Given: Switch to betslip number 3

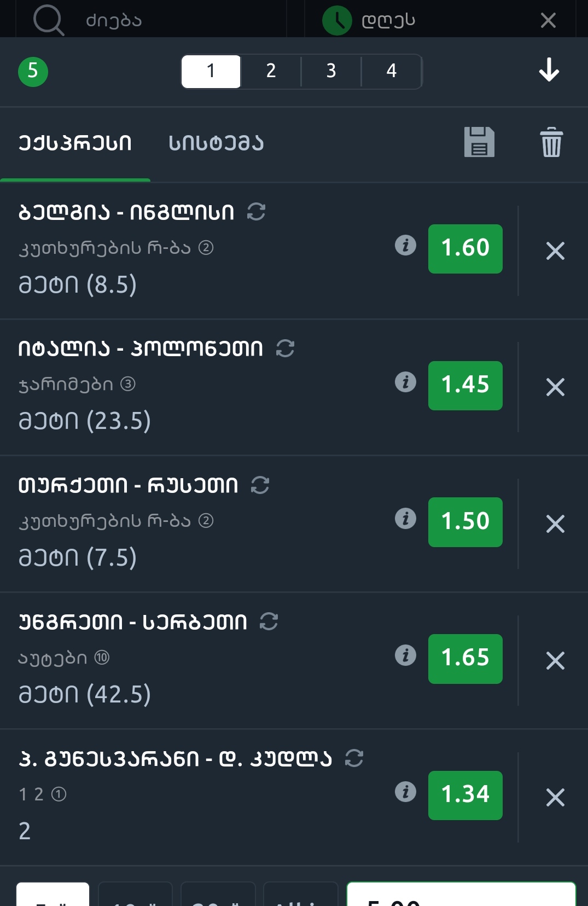Looking at the screenshot, I should pyautogui.click(x=331, y=71).
